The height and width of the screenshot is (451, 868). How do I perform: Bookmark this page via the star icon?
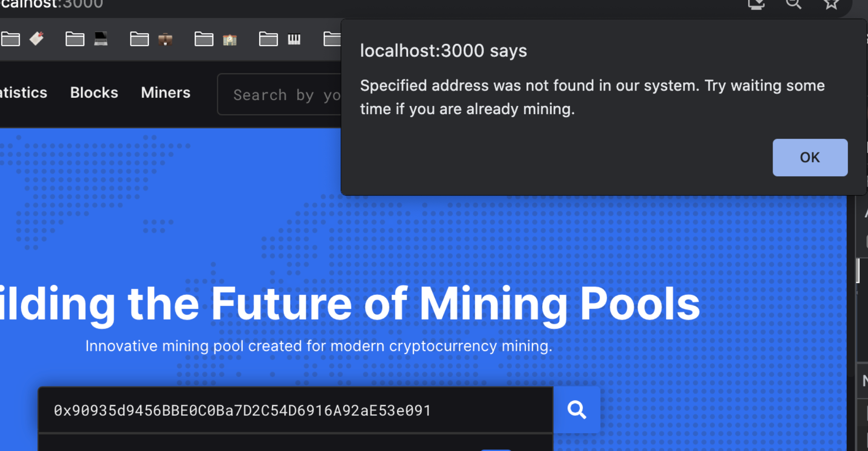830,4
